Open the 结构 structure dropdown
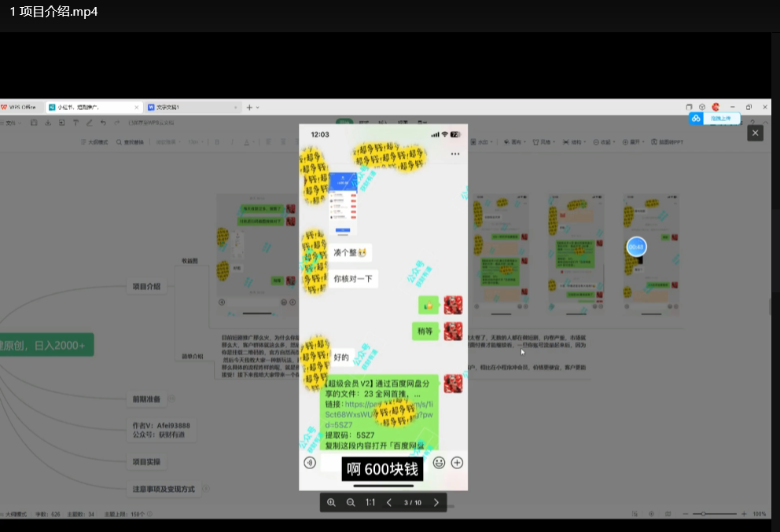Screen dimensions: 780x532 click(x=574, y=142)
